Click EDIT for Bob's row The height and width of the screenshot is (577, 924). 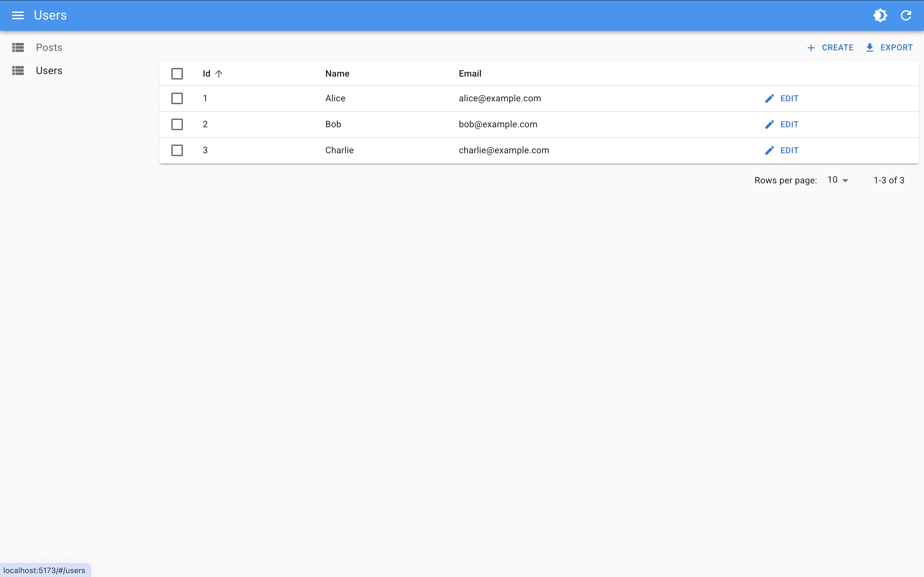(789, 124)
